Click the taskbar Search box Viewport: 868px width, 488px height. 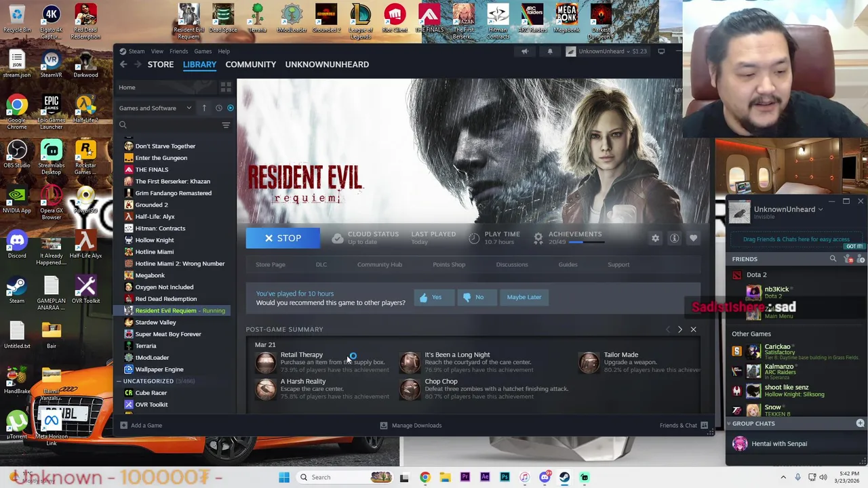346,477
